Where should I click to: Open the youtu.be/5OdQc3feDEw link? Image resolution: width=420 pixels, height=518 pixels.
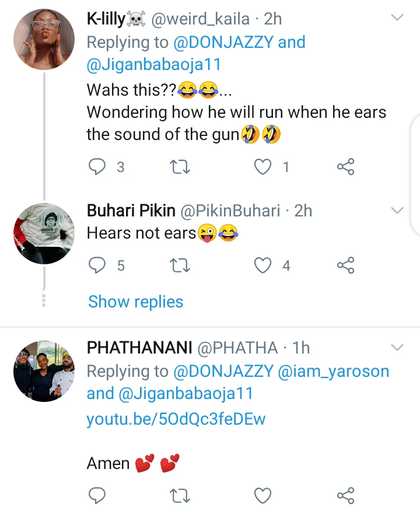point(176,419)
